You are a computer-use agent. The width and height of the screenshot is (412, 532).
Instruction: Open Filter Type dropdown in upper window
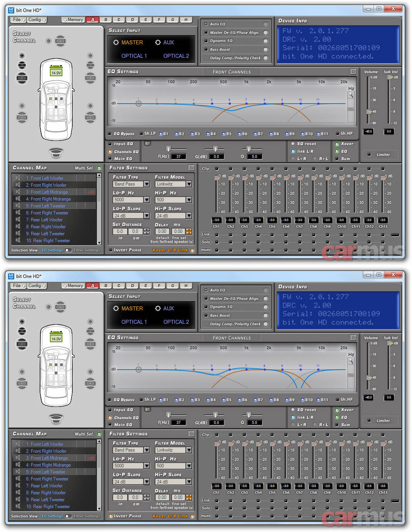(146, 184)
